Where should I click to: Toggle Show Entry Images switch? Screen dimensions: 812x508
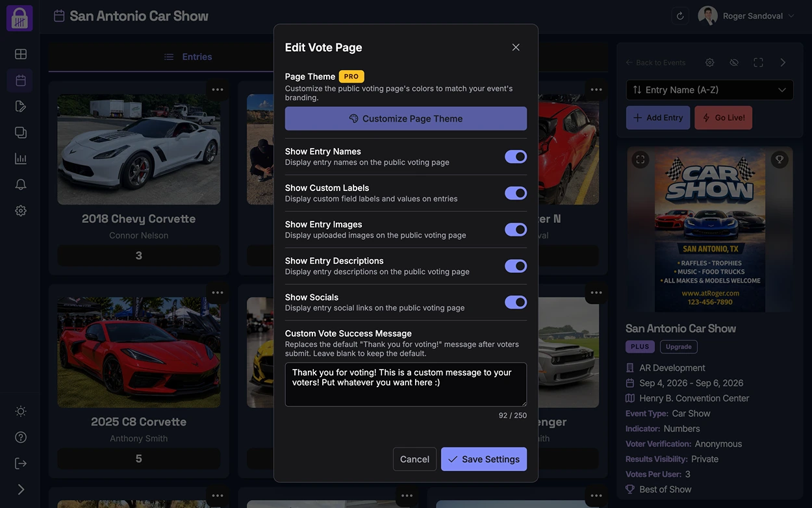tap(516, 229)
